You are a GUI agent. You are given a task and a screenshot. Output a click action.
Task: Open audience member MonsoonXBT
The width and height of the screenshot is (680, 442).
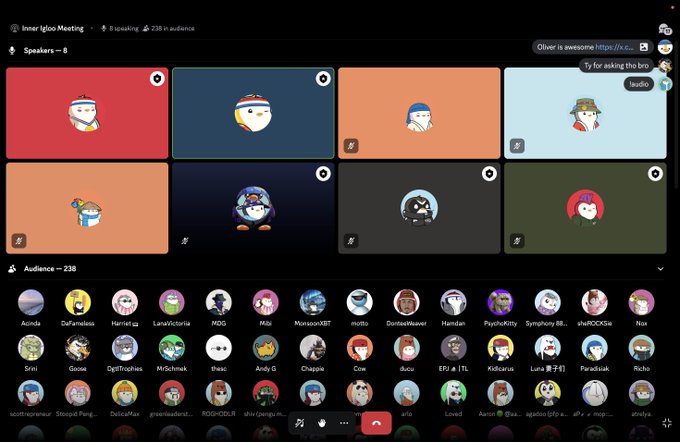tap(313, 302)
